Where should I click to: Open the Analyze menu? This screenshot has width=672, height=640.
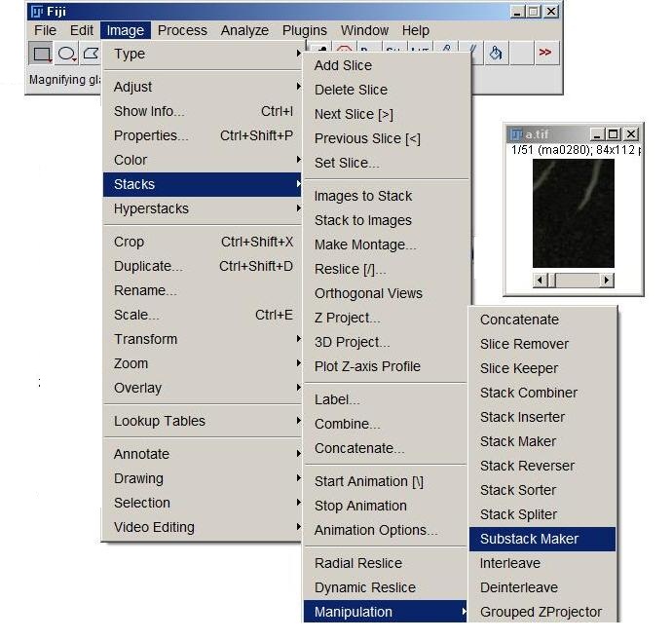[x=244, y=30]
